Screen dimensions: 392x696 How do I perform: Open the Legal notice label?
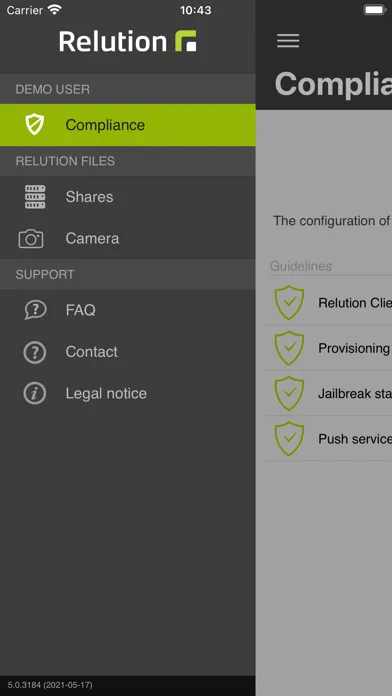click(x=106, y=394)
